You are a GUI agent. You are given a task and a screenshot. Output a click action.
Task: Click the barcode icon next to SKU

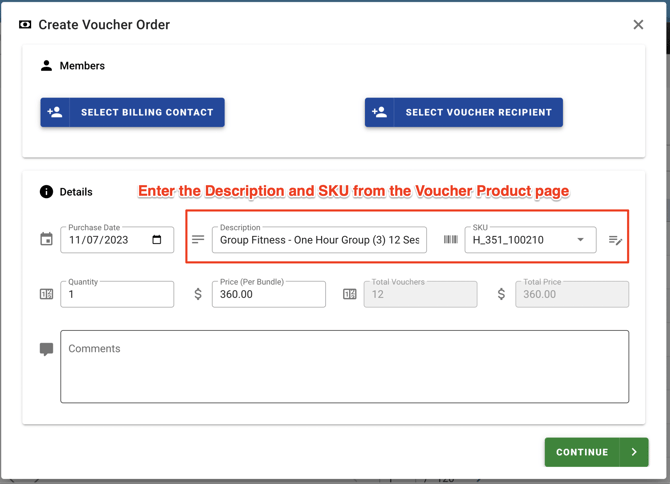[451, 240]
